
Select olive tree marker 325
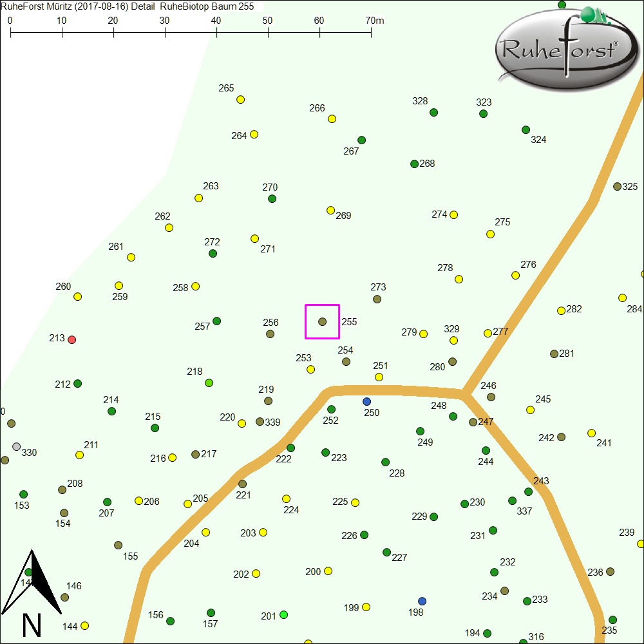coord(617,186)
